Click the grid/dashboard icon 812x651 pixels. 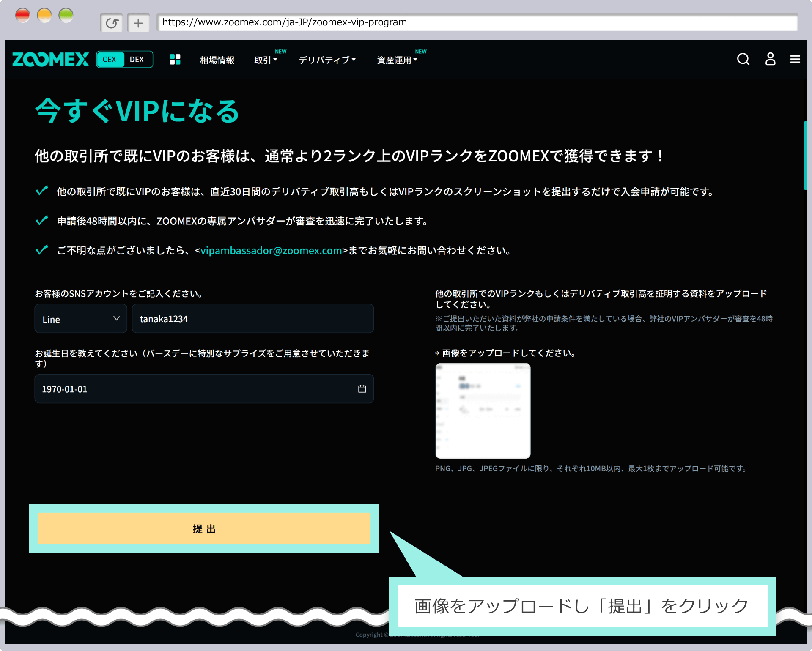click(175, 60)
